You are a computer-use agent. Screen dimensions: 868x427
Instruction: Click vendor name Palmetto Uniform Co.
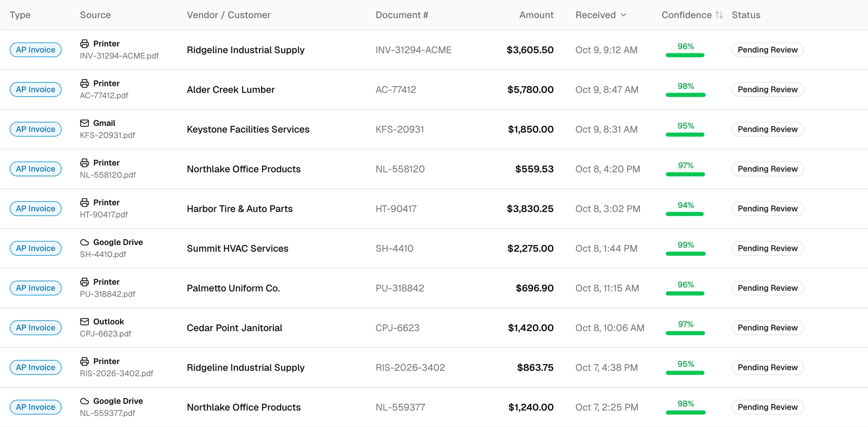click(233, 288)
